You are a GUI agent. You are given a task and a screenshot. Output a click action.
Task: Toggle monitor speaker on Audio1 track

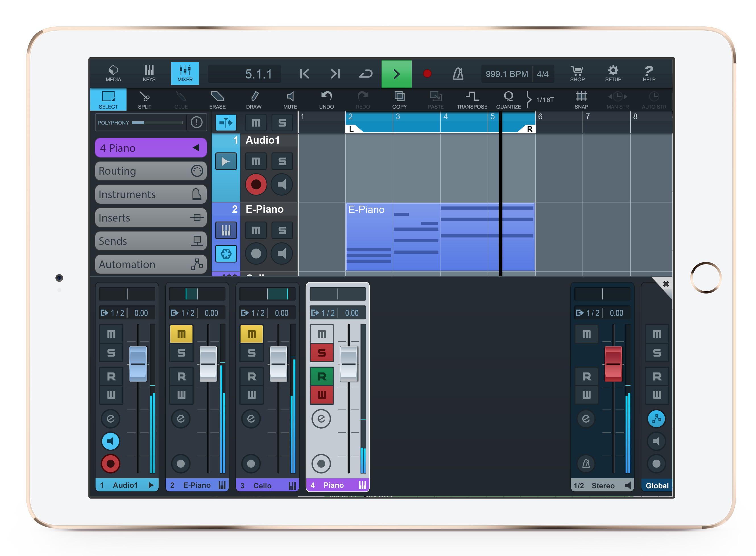pyautogui.click(x=282, y=185)
